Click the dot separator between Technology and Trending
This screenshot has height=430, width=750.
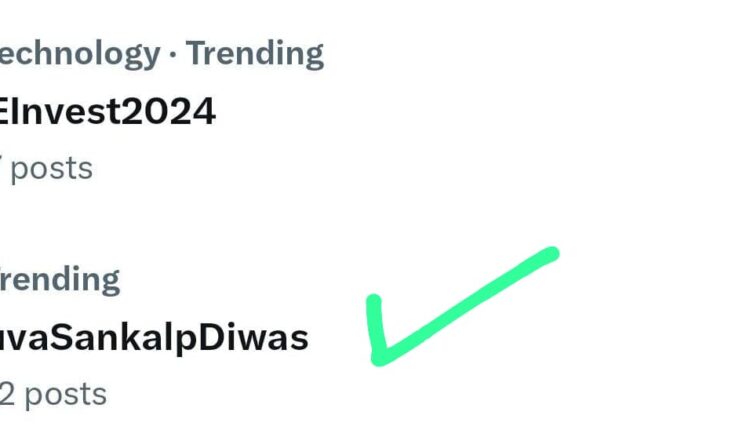point(174,55)
